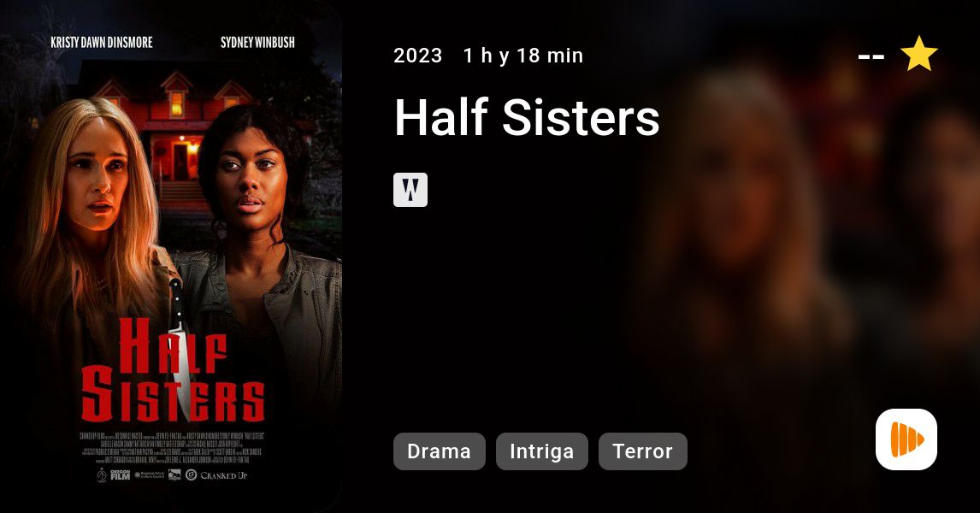Click the red Half Sisters poster logo
The height and width of the screenshot is (513, 980).
[173, 370]
